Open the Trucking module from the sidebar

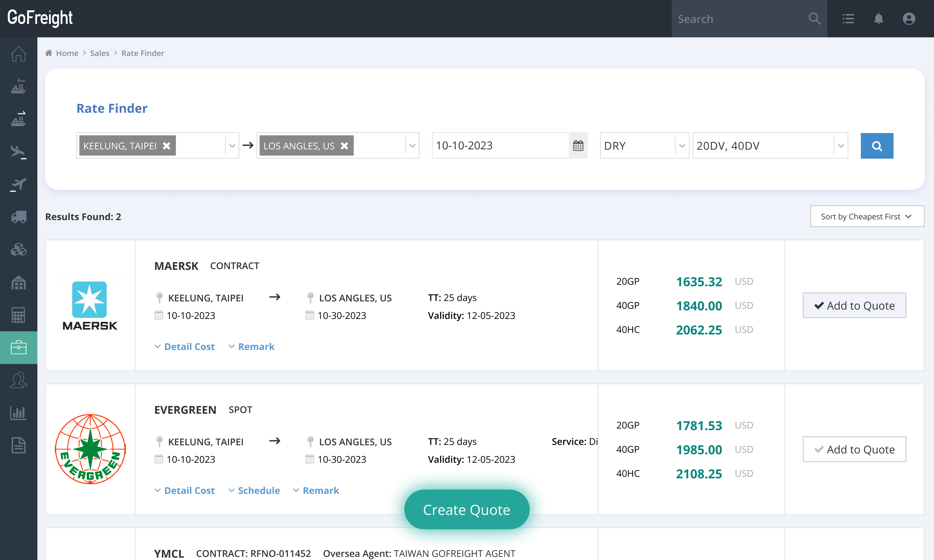18,217
